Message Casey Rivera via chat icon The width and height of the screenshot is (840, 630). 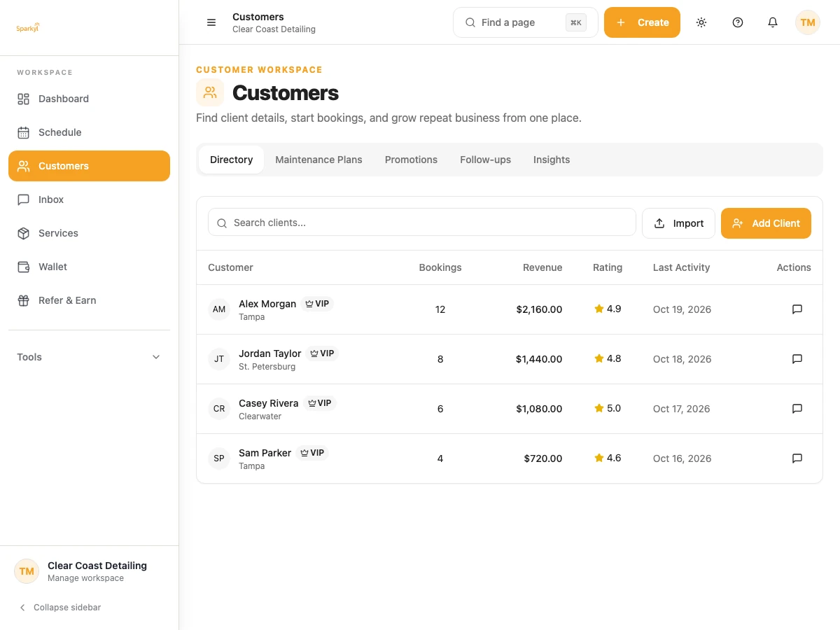click(797, 409)
